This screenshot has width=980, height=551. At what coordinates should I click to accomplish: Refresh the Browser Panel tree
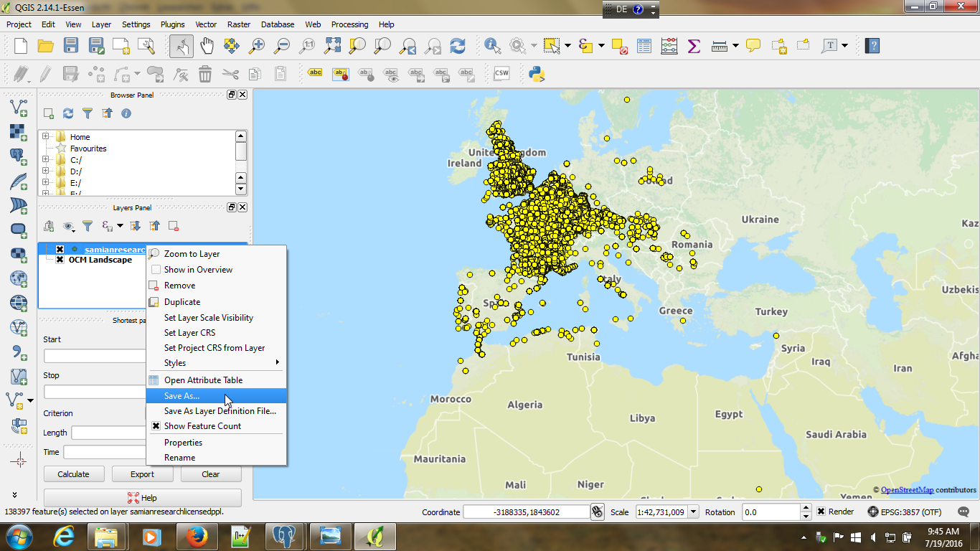(68, 113)
